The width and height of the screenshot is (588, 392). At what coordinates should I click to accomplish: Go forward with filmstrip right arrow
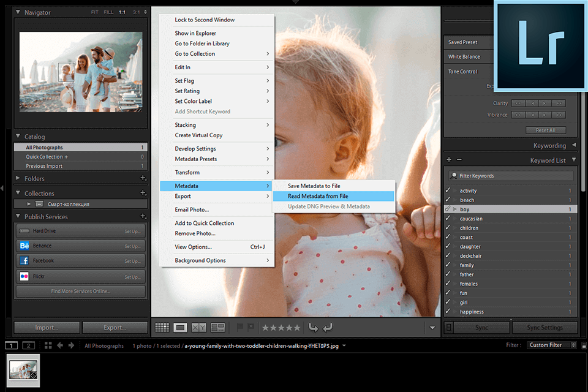coord(71,345)
